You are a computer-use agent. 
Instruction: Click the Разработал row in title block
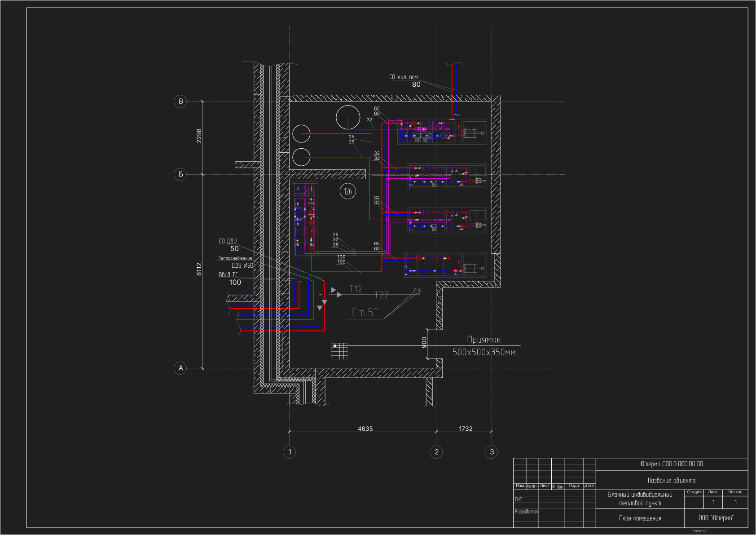(526, 512)
